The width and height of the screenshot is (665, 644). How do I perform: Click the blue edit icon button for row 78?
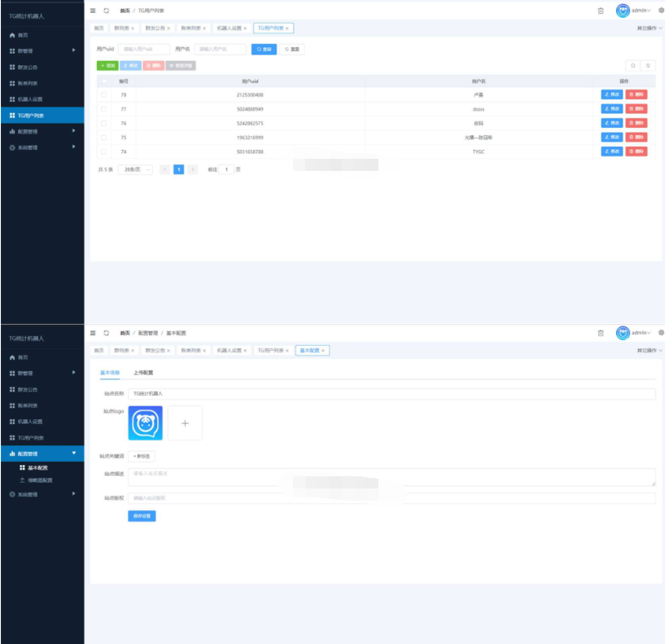click(x=611, y=94)
